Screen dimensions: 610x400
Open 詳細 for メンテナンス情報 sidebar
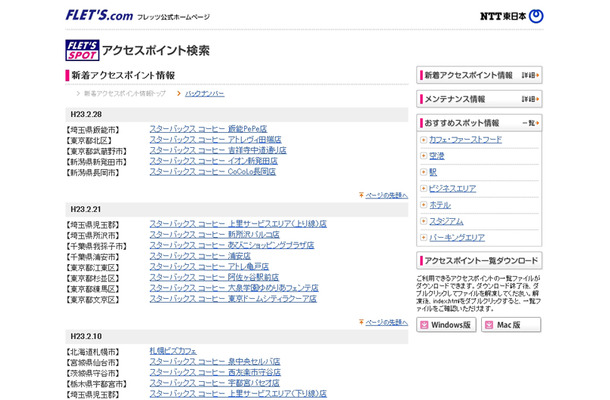(x=530, y=99)
